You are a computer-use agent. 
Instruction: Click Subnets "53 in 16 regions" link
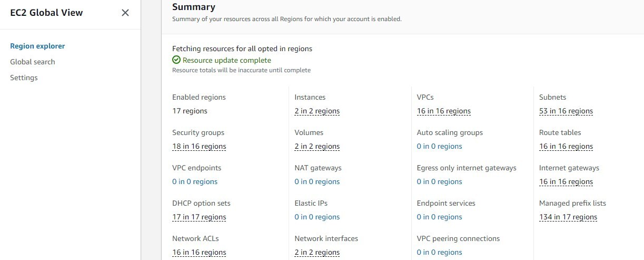566,111
